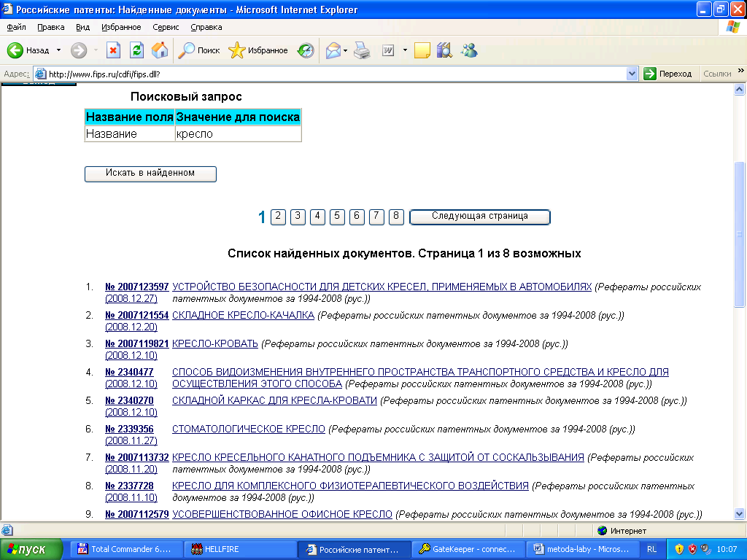747x560 pixels.
Task: Open СКЛАДНОЙ КАРКАС ДЛЯ КРЕСЛА-КРОВАТИ link
Action: click(274, 400)
